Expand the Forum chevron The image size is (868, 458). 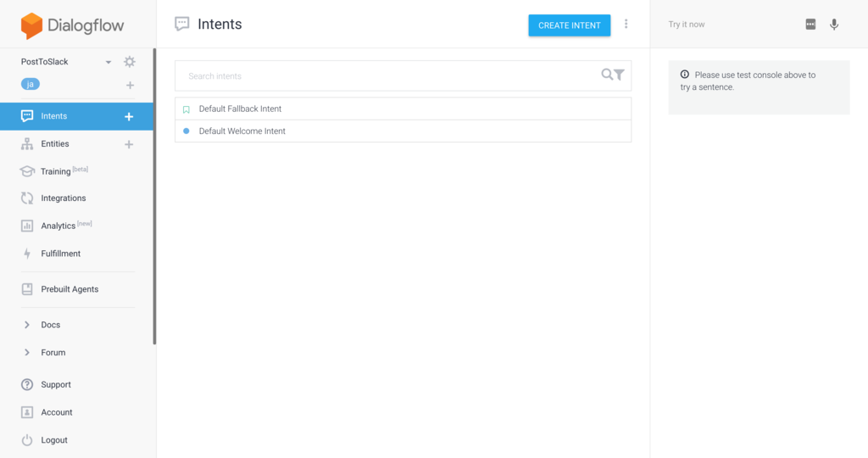click(x=26, y=353)
